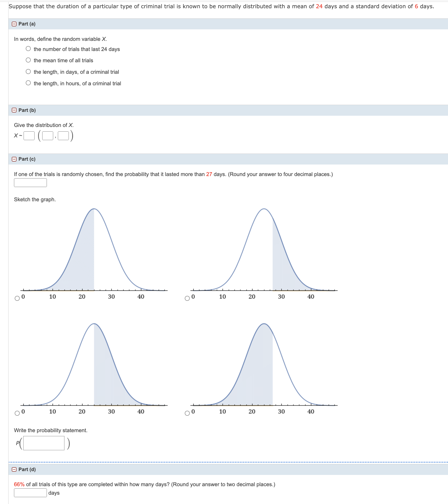
Task: Click the distribution name box after X~
Action: click(29, 135)
